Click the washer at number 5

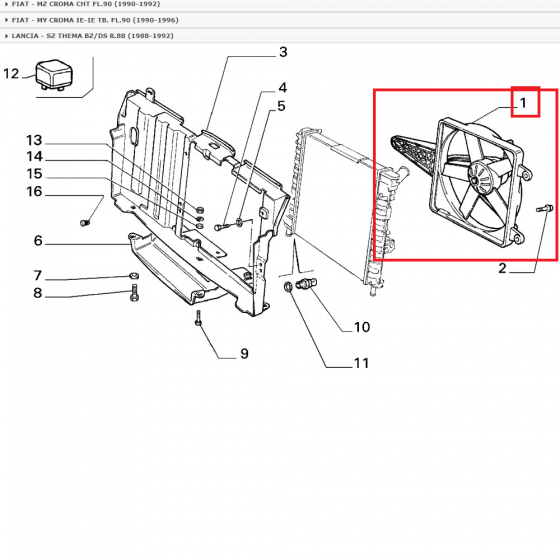239,222
